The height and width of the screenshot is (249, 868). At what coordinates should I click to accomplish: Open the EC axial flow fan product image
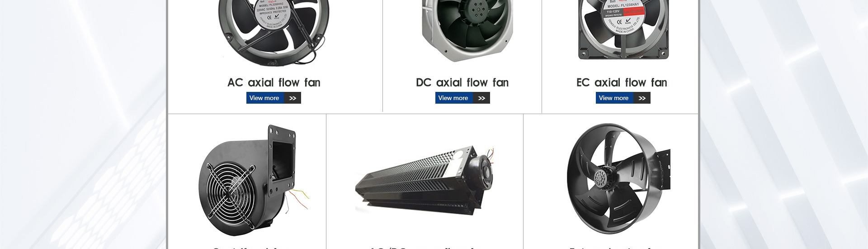point(623,30)
